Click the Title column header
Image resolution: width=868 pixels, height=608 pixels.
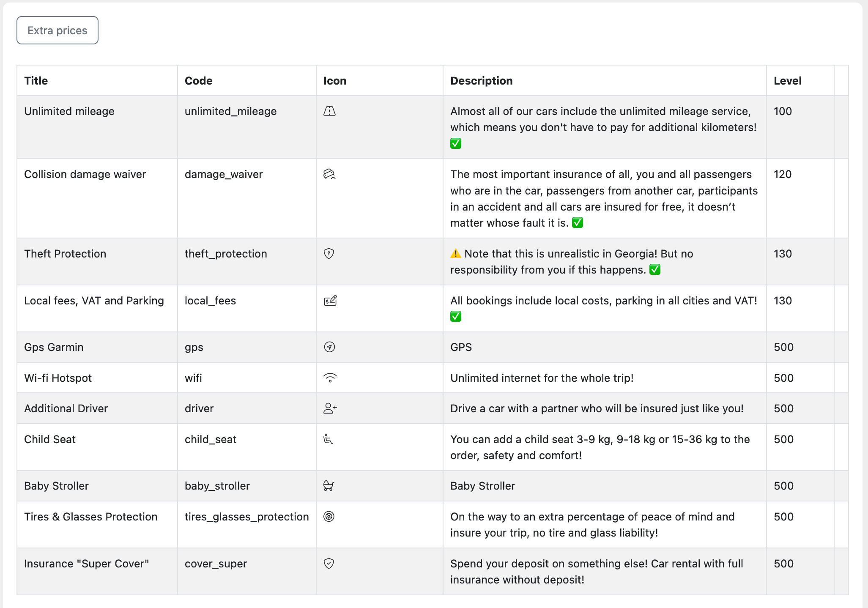[x=36, y=81]
